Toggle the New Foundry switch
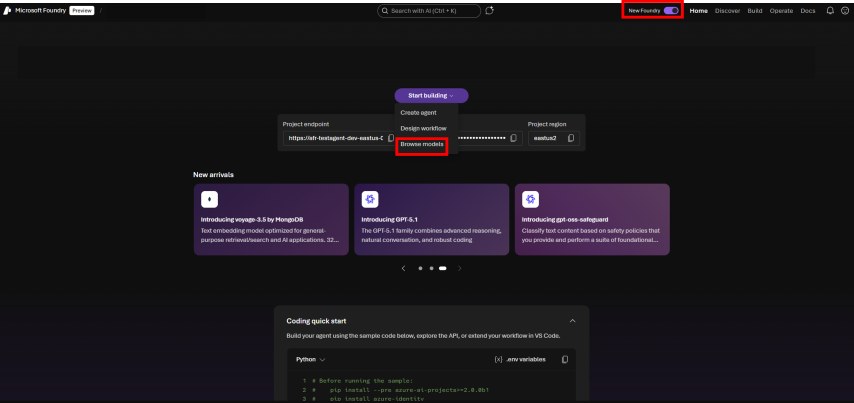 670,11
